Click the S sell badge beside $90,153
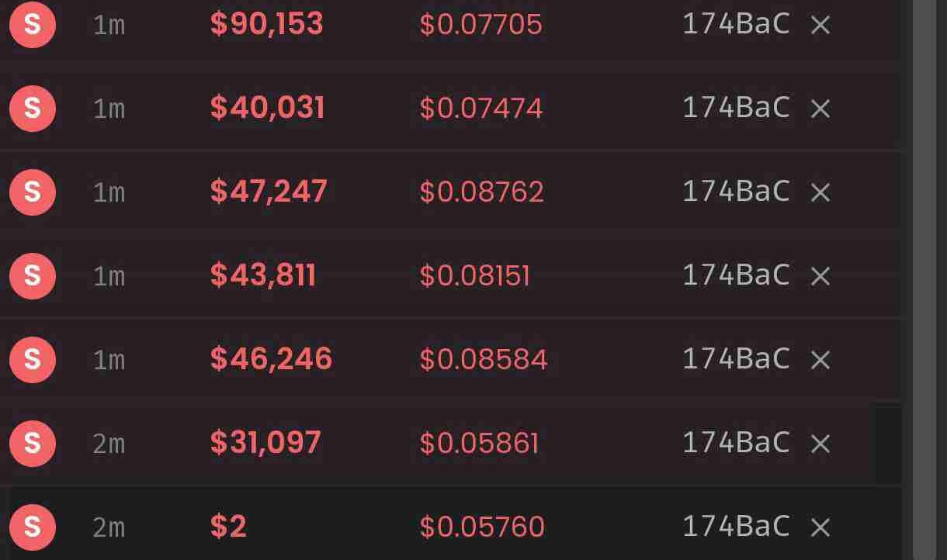This screenshot has height=560, width=947. pyautogui.click(x=32, y=25)
